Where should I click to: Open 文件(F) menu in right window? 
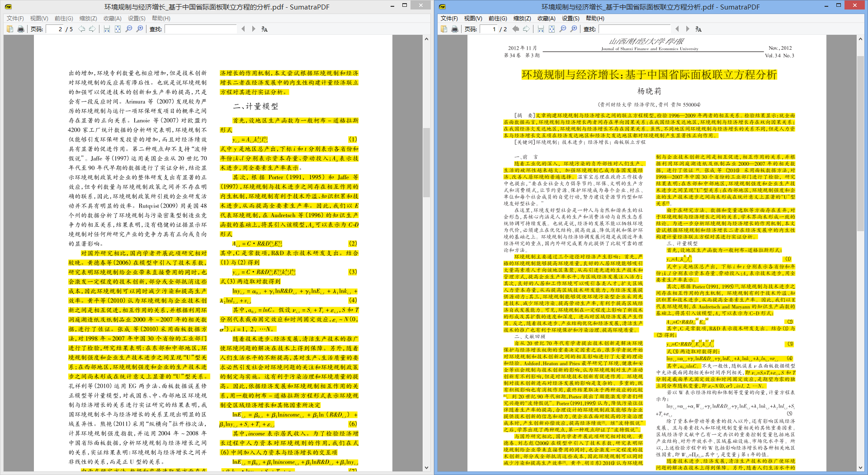pos(449,18)
